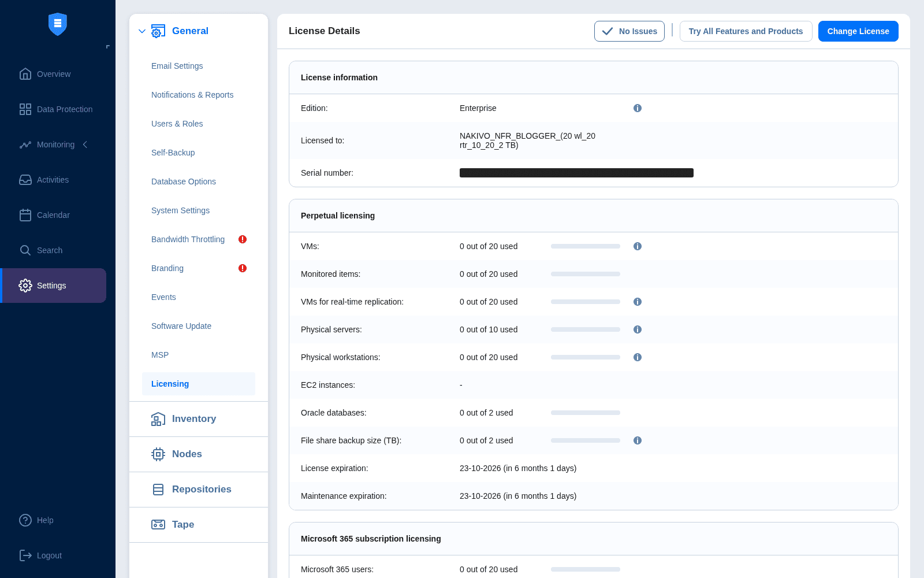924x578 pixels.
Task: Click the No Issues status indicator
Action: 629,31
